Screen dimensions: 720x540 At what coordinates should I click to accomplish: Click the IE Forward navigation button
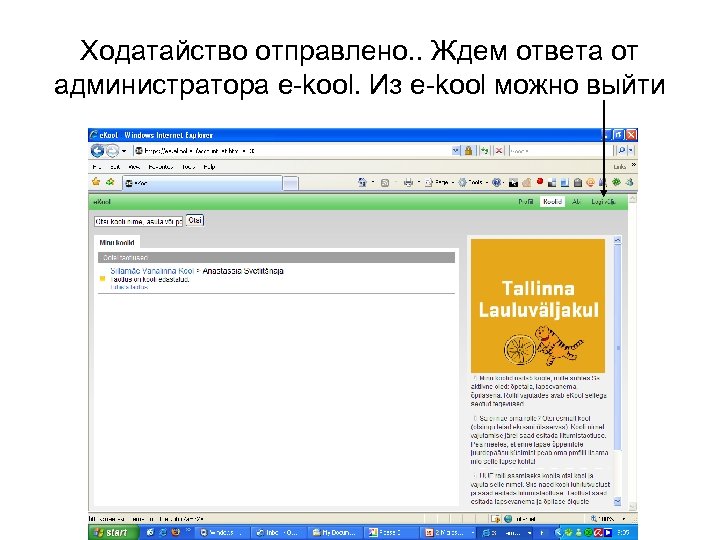coord(112,151)
